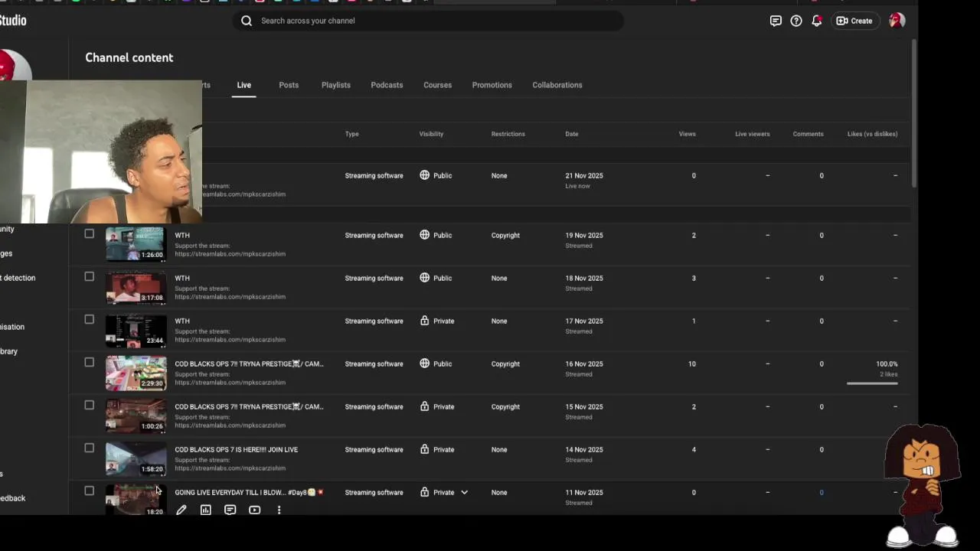The image size is (980, 551).
Task: Click the Visibility column header
Action: (431, 134)
